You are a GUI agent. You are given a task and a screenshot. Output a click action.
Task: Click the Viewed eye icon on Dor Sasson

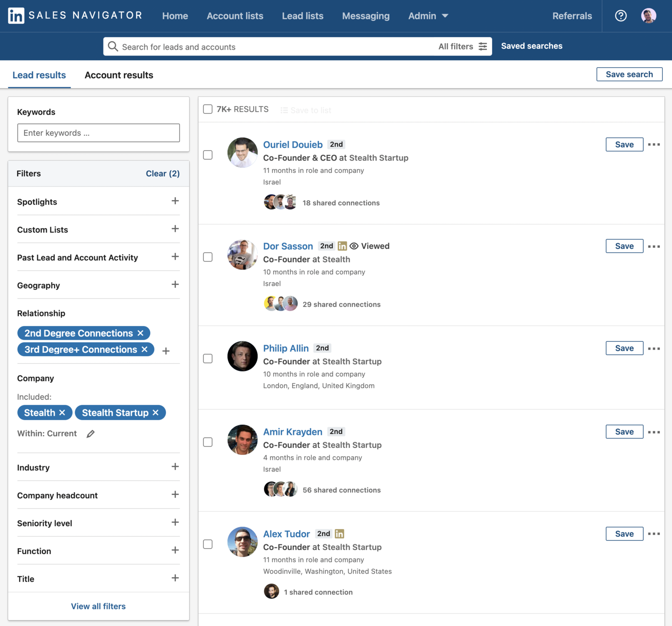[354, 246]
